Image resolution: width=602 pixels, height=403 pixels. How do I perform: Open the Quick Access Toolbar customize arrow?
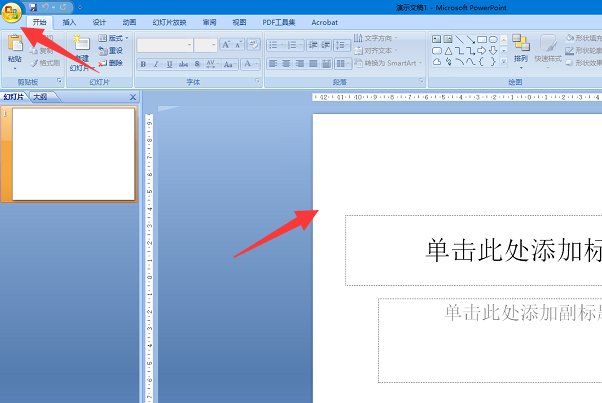[x=80, y=7]
